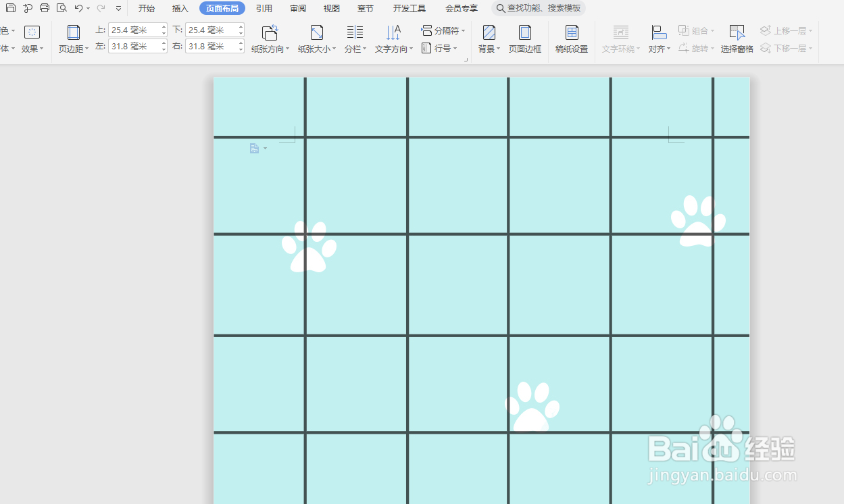Open the 文字方向 text direction icon
844x504 pixels.
point(393,32)
